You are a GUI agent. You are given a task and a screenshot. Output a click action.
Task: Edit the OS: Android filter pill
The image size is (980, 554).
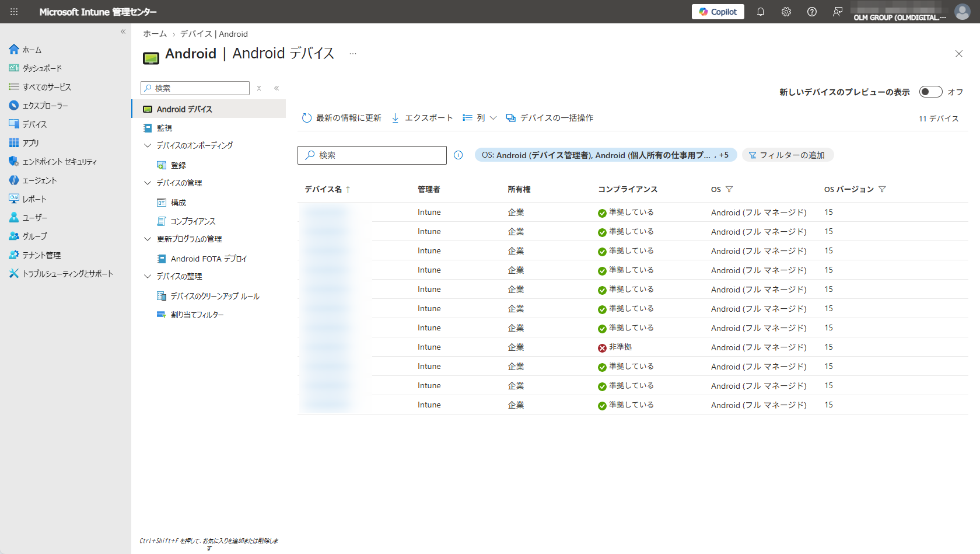coord(605,155)
